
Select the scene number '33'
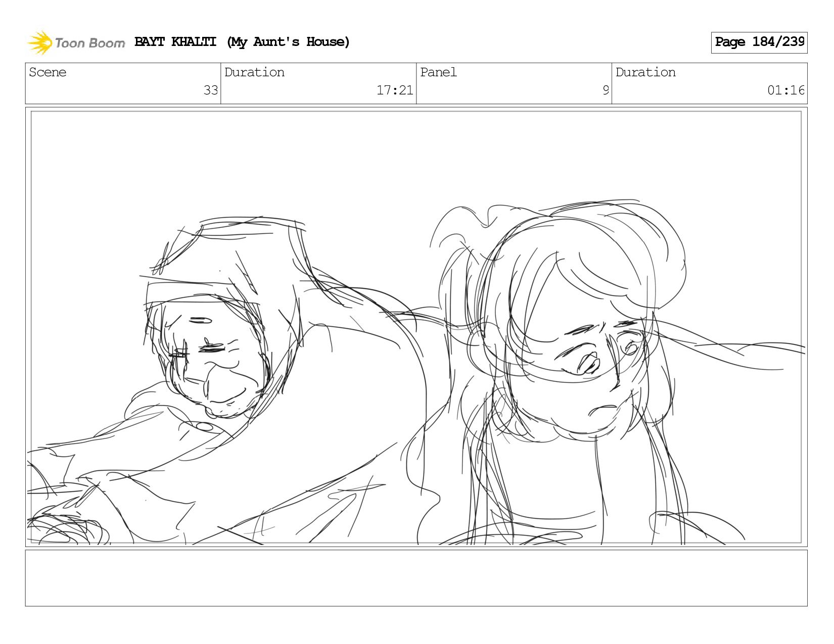click(x=211, y=90)
